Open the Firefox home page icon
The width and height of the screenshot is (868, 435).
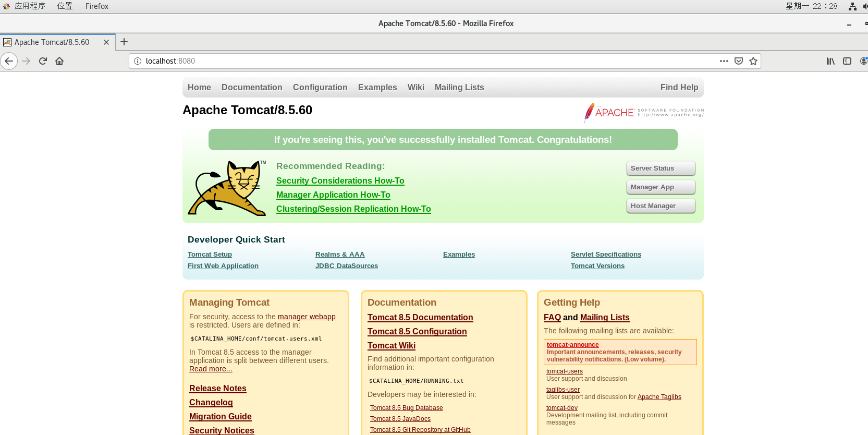tap(59, 61)
